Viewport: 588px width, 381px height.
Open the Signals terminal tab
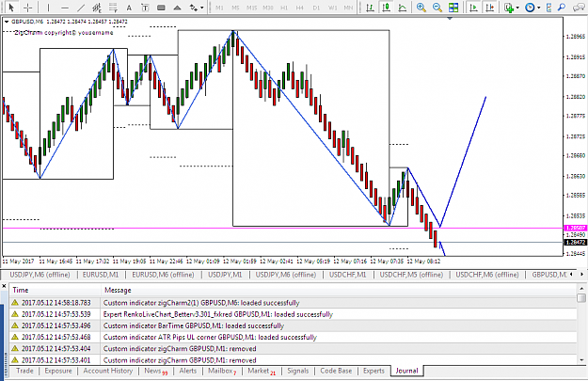point(297,371)
